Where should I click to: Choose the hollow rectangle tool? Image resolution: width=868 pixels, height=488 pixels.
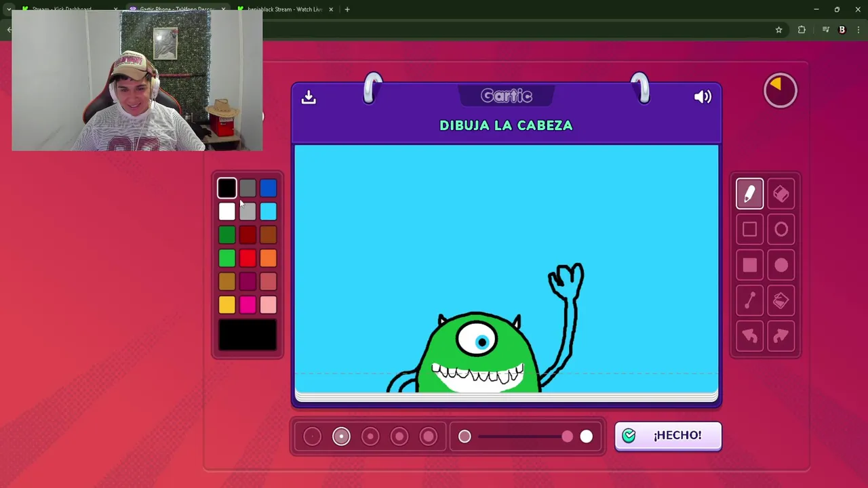click(749, 230)
